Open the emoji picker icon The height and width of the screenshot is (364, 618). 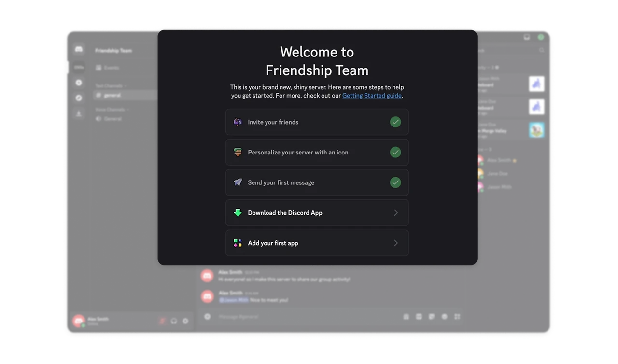click(445, 316)
